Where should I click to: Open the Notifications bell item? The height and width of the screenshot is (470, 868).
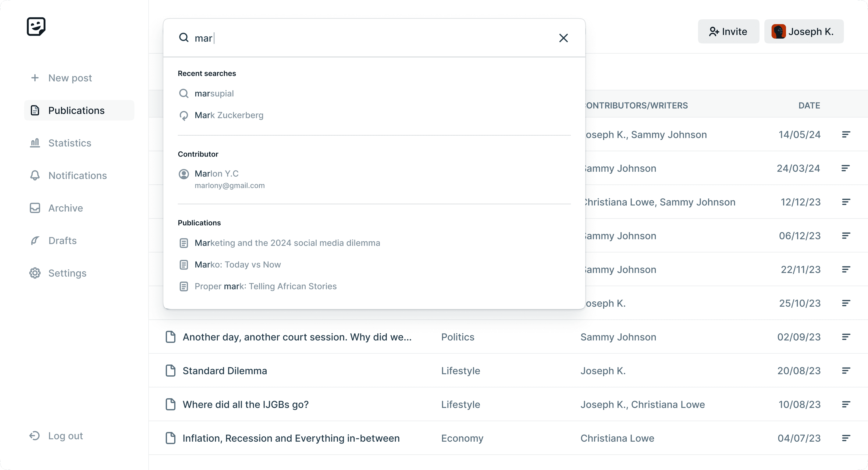click(78, 175)
